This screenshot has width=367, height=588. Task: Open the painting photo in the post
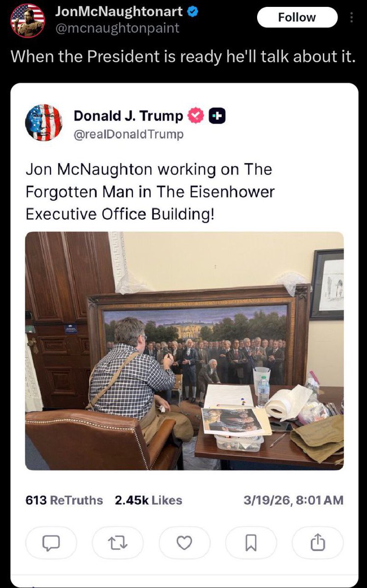pyautogui.click(x=184, y=351)
